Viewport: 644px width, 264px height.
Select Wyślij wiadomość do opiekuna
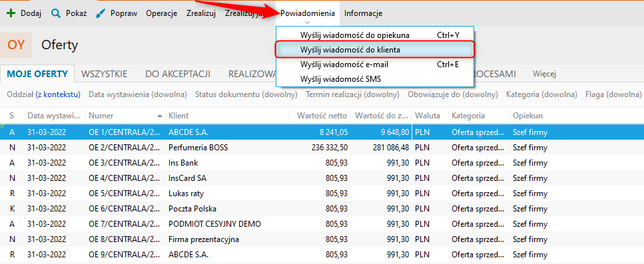[x=375, y=35]
